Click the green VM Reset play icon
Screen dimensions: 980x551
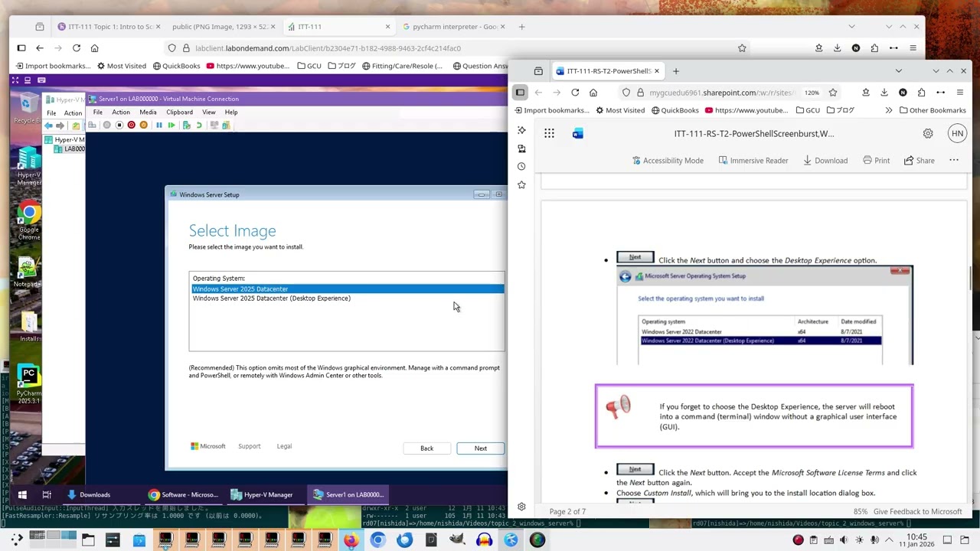point(171,126)
